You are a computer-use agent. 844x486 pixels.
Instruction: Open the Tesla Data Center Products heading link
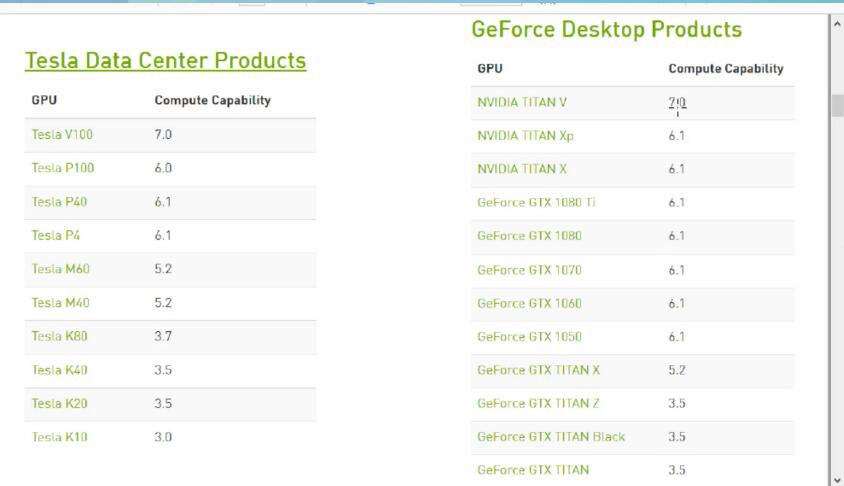(165, 61)
